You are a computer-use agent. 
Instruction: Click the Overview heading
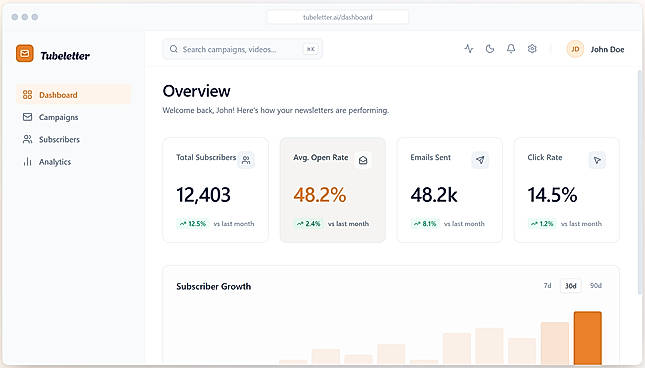coord(197,91)
